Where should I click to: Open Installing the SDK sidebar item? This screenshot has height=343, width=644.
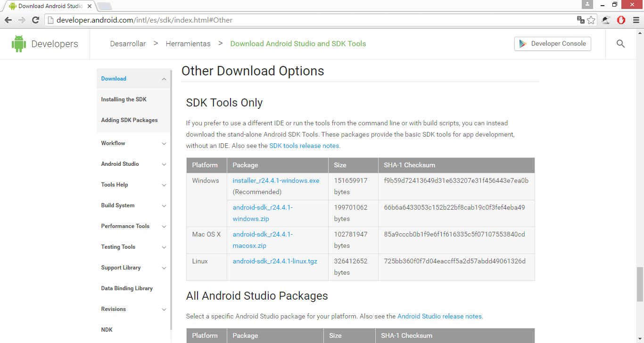[124, 99]
